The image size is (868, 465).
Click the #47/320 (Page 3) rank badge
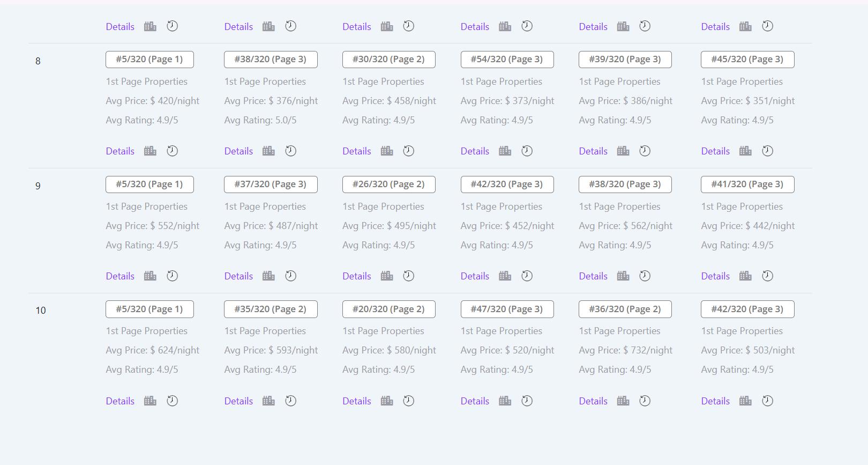pos(507,309)
